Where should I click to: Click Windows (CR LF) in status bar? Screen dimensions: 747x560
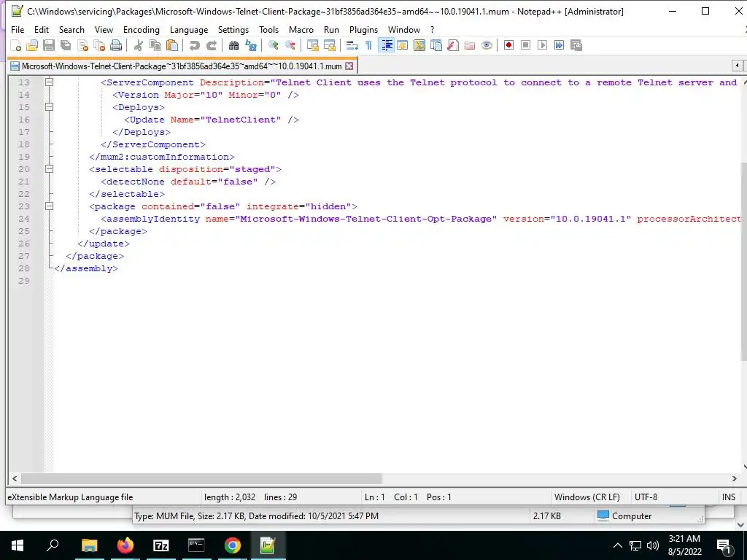[587, 497]
